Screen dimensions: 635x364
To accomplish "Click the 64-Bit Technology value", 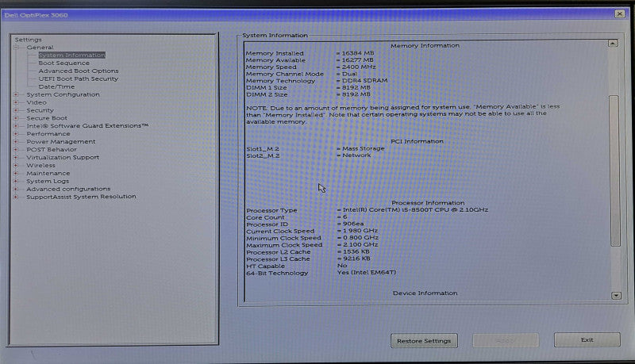I will coord(367,273).
